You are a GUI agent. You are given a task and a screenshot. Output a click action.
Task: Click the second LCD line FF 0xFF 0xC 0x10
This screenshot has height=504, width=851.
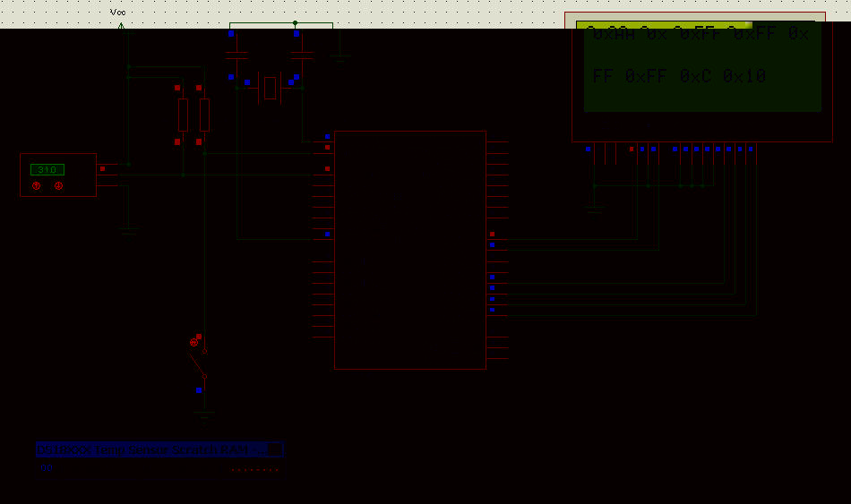679,76
